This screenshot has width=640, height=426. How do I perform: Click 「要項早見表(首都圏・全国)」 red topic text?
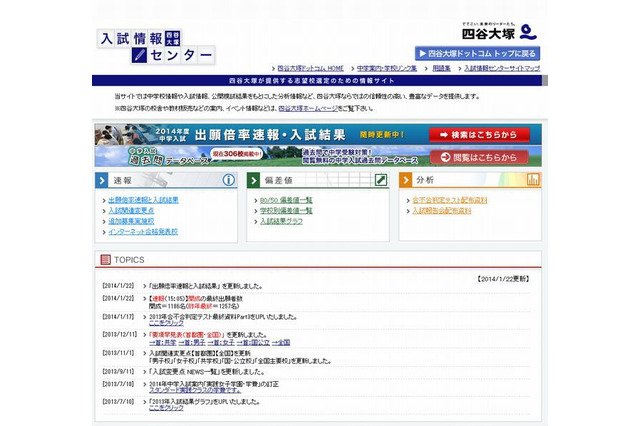187,335
